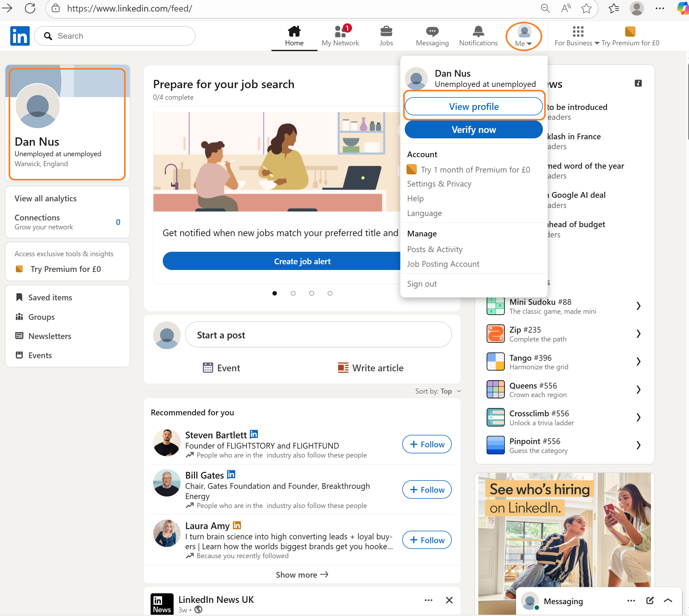Click the browser forward arrow
689x616 pixels.
tap(7, 8)
